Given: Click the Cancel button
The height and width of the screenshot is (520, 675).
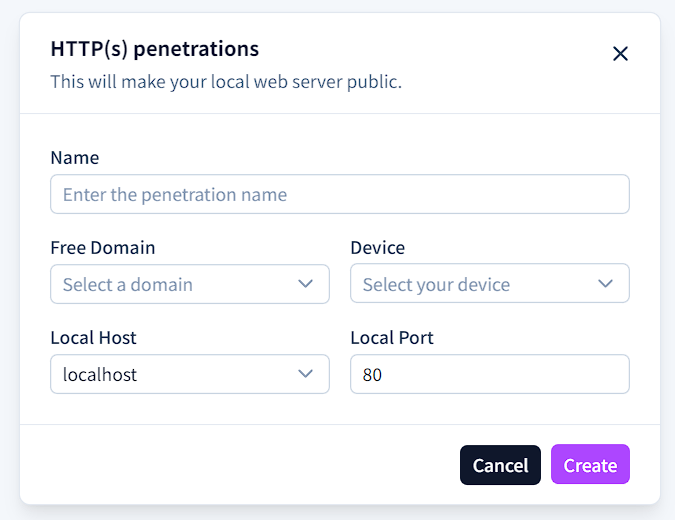Looking at the screenshot, I should click(x=500, y=465).
